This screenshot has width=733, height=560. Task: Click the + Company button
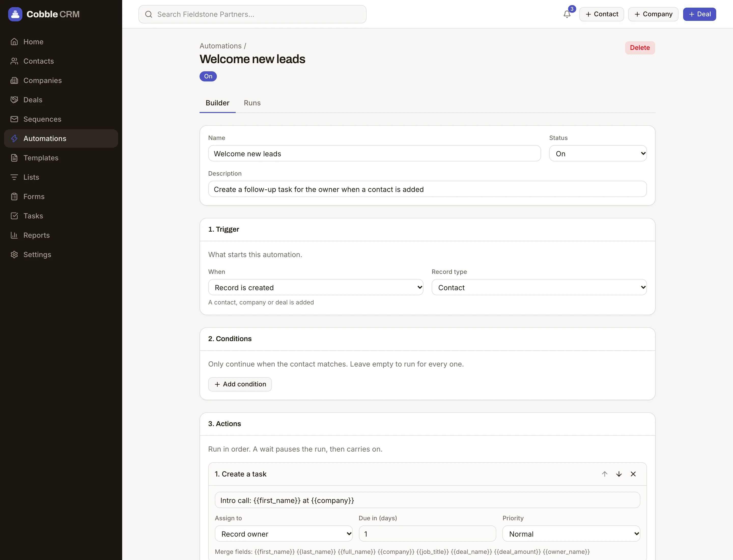coord(653,14)
